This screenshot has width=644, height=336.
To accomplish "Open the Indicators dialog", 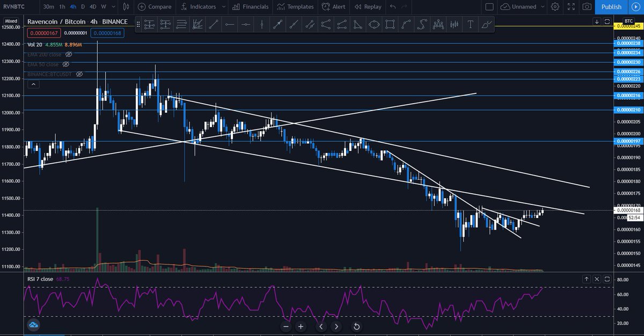I will coord(198,7).
